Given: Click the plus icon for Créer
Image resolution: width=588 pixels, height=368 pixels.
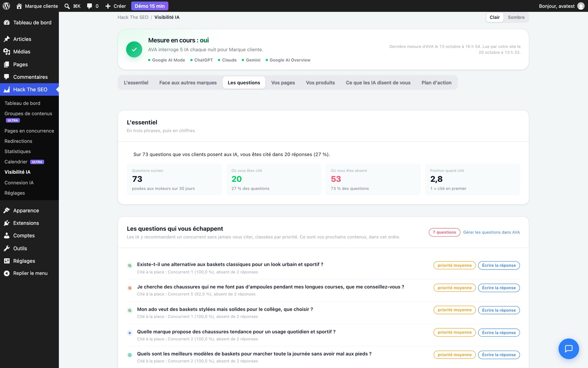Looking at the screenshot, I should pos(108,6).
